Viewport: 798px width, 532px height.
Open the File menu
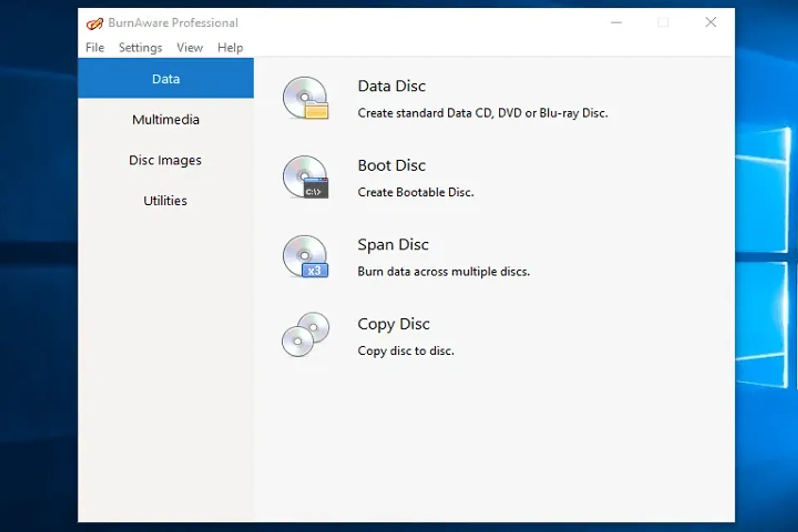click(x=95, y=47)
